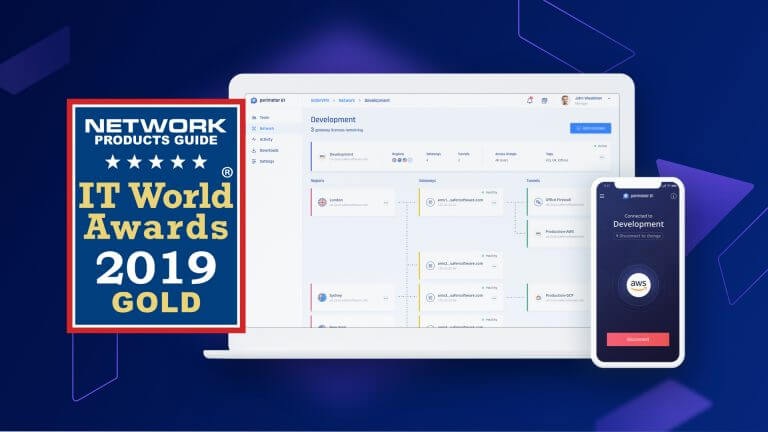The height and width of the screenshot is (432, 768).
Task: Click the London region name
Action: point(336,200)
